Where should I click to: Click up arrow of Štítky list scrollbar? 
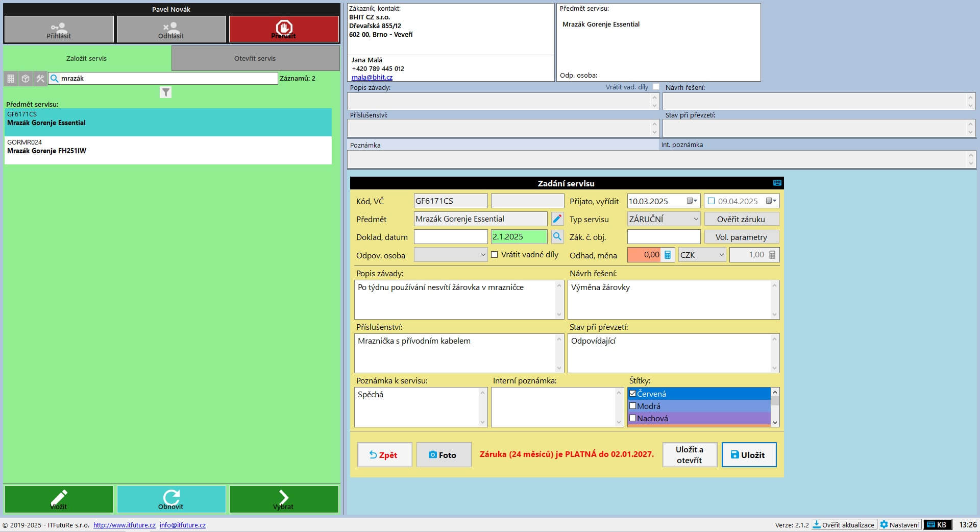point(775,392)
